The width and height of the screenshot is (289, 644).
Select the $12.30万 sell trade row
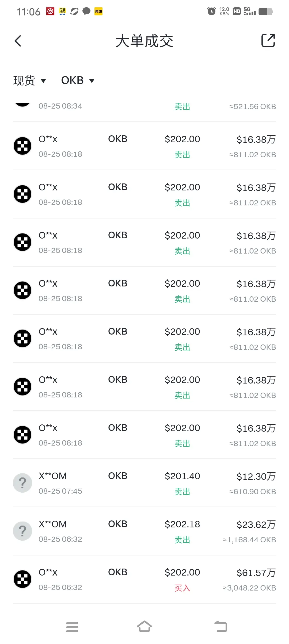pyautogui.click(x=144, y=483)
